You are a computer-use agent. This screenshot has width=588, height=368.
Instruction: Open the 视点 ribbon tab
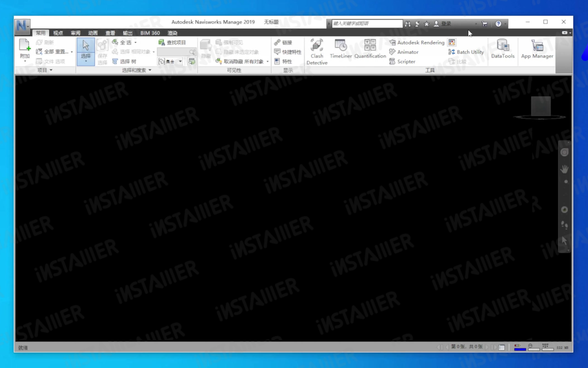tap(58, 33)
